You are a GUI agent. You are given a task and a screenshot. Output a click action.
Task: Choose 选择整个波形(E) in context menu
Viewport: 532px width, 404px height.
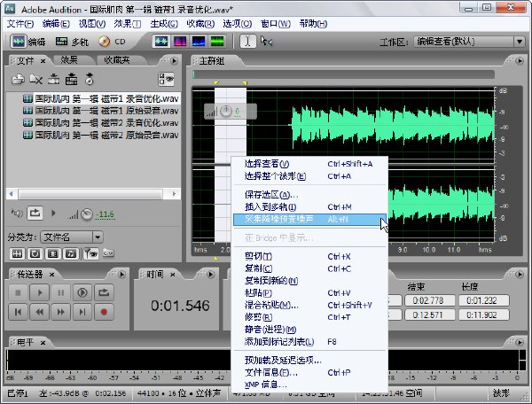tap(309, 176)
